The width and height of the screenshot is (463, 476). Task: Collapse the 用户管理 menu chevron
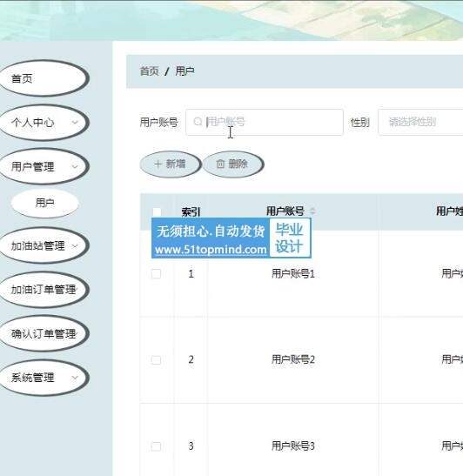75,166
